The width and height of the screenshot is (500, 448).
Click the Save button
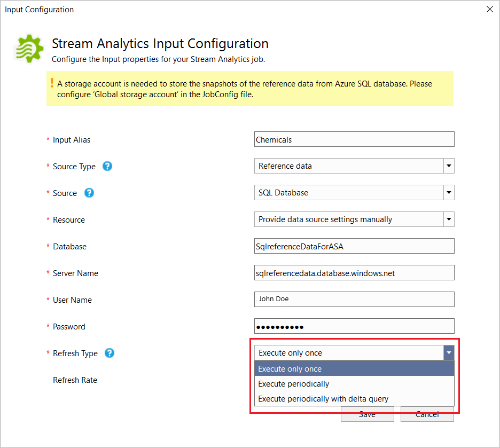pos(367,414)
